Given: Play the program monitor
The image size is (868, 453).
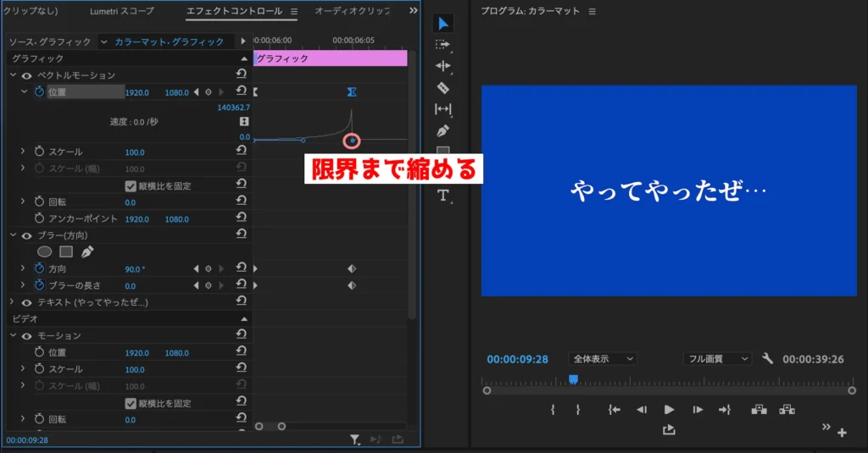Looking at the screenshot, I should tap(669, 409).
